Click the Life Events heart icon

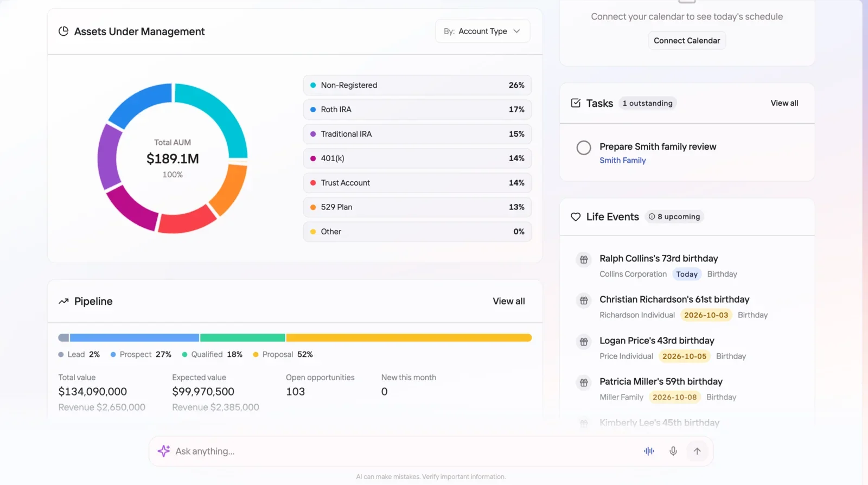576,216
